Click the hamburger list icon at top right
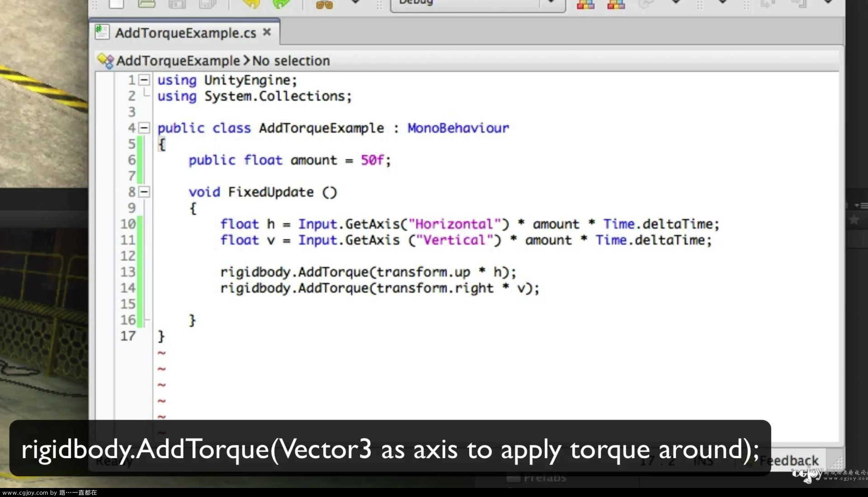Image resolution: width=868 pixels, height=497 pixels. click(x=863, y=205)
